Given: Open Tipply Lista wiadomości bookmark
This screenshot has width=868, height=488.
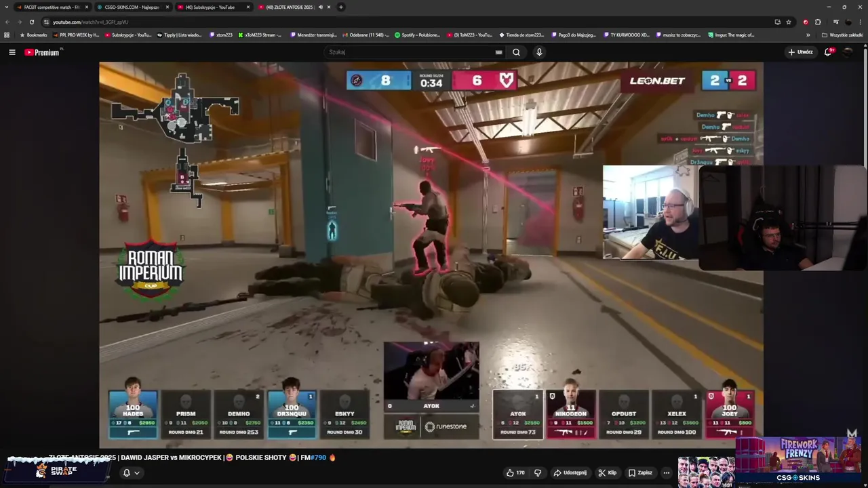Looking at the screenshot, I should (x=180, y=35).
